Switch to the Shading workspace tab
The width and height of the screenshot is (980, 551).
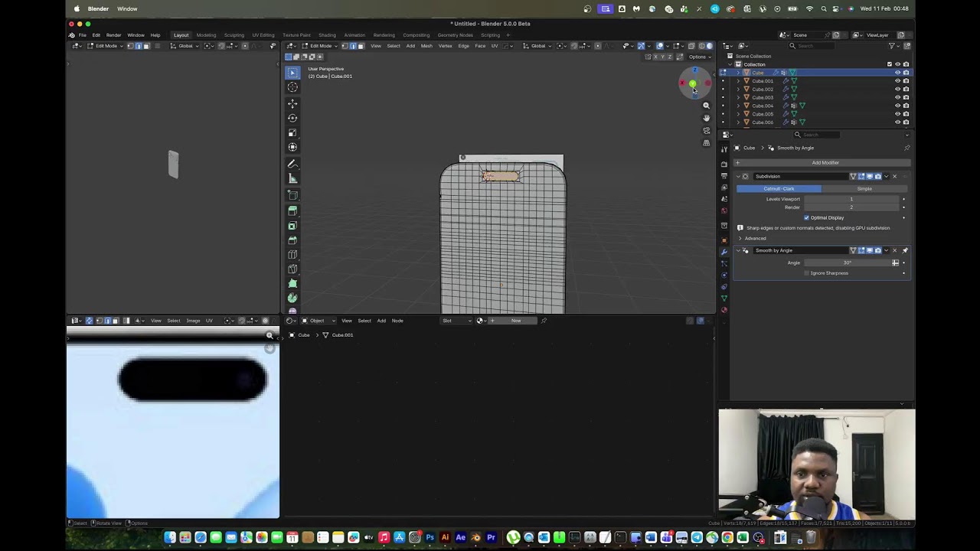(x=327, y=35)
